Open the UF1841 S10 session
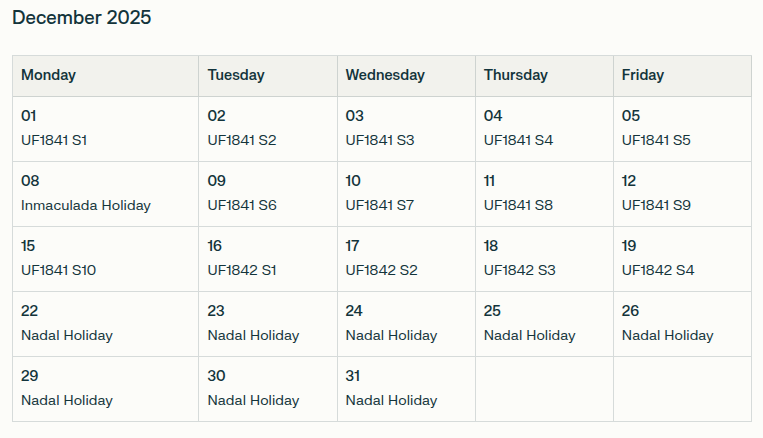Viewport: 763px width, 438px height. (58, 270)
